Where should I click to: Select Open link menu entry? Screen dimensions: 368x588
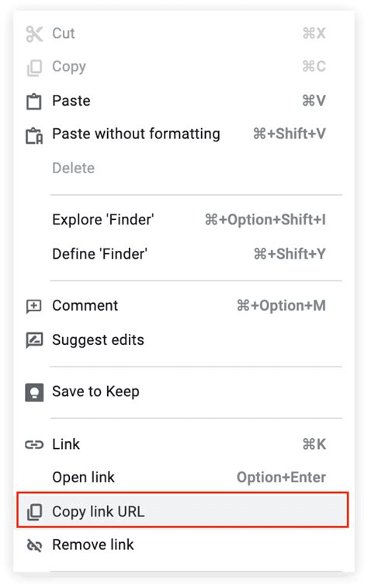click(x=184, y=478)
